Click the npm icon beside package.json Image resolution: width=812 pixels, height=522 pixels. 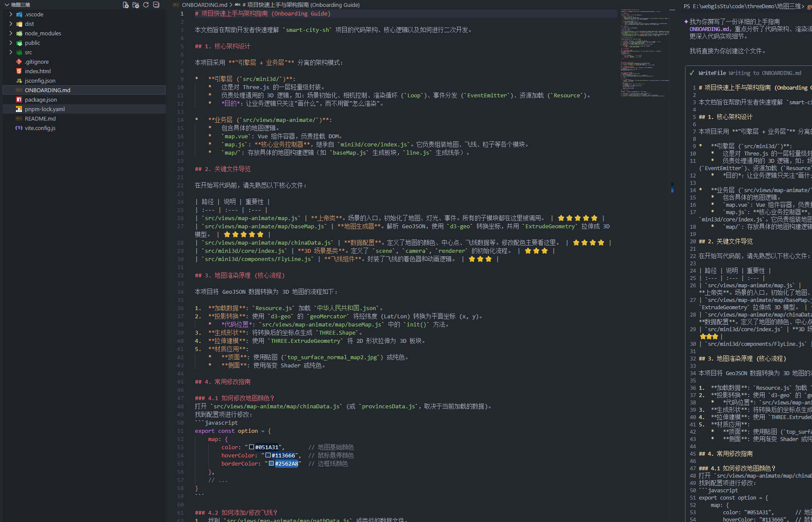pos(19,99)
